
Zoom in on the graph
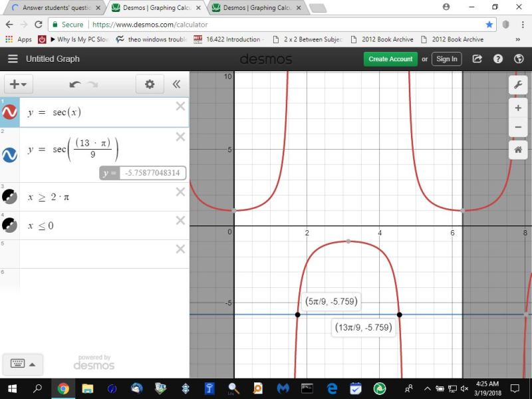(x=518, y=108)
